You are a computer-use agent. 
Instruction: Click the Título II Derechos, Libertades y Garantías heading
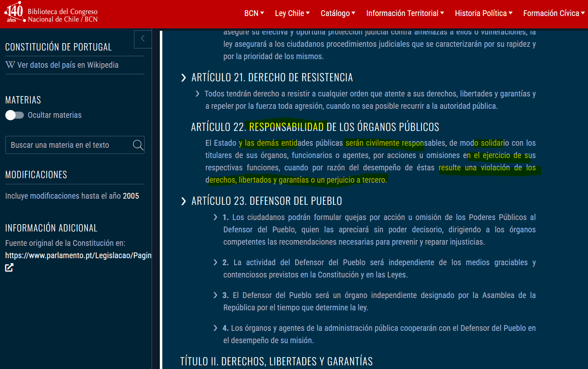tap(277, 361)
